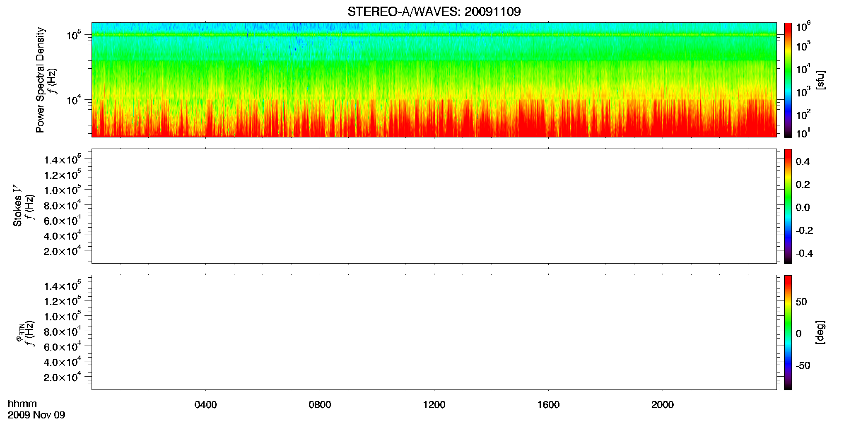Viewport: 868px width, 447px height.
Task: Click the hhmm time format label
Action: pyautogui.click(x=22, y=404)
